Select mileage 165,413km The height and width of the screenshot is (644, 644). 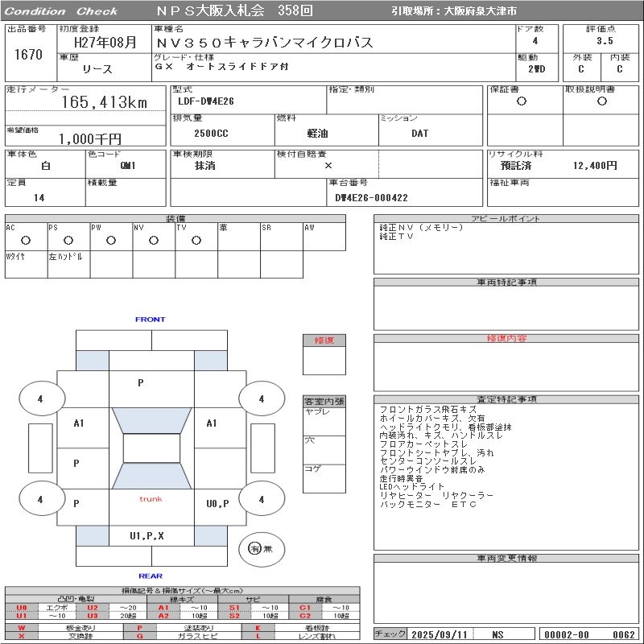pyautogui.click(x=105, y=102)
